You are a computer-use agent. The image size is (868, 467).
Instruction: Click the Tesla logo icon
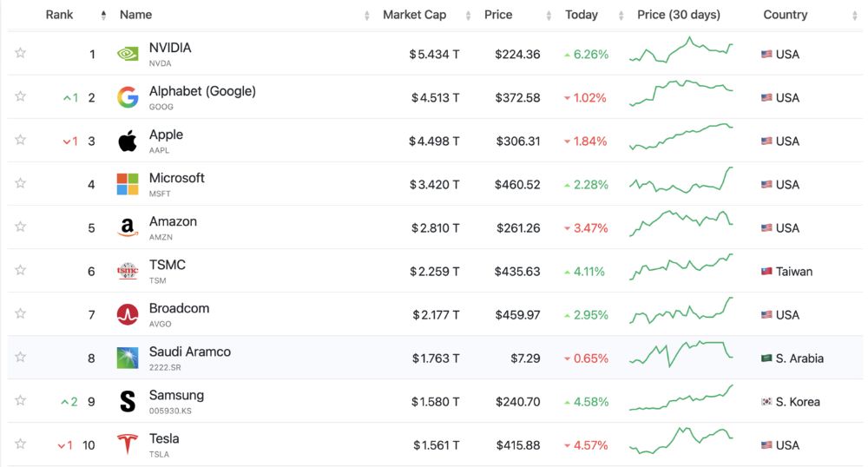128,444
